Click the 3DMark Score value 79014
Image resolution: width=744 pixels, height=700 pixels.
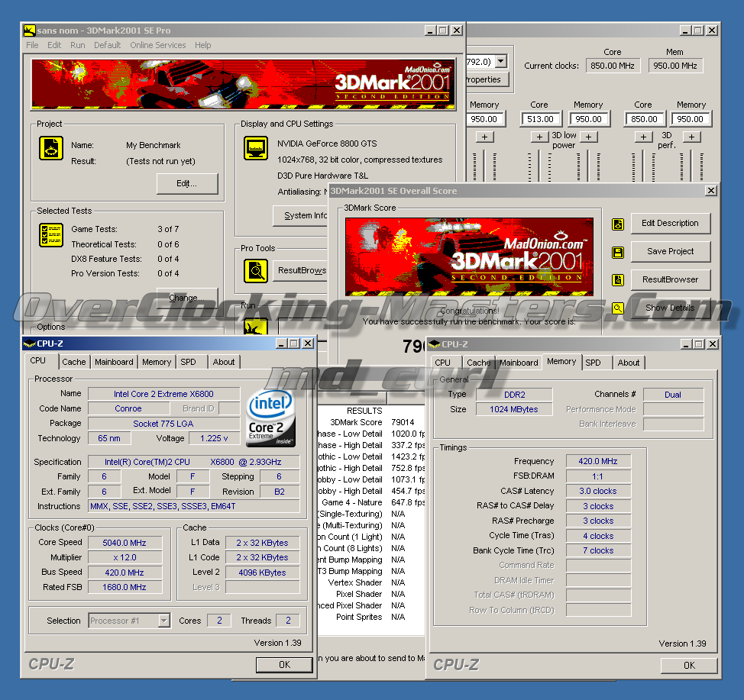click(403, 422)
